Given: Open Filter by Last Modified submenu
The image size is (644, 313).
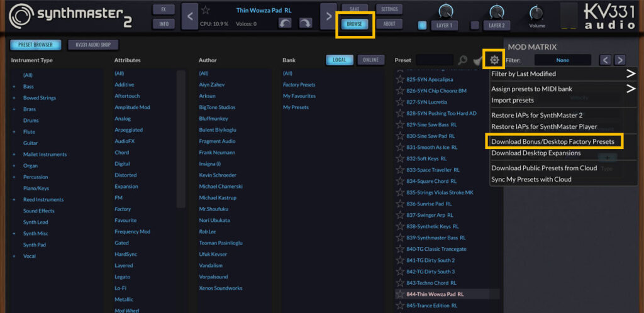Looking at the screenshot, I should coord(563,74).
